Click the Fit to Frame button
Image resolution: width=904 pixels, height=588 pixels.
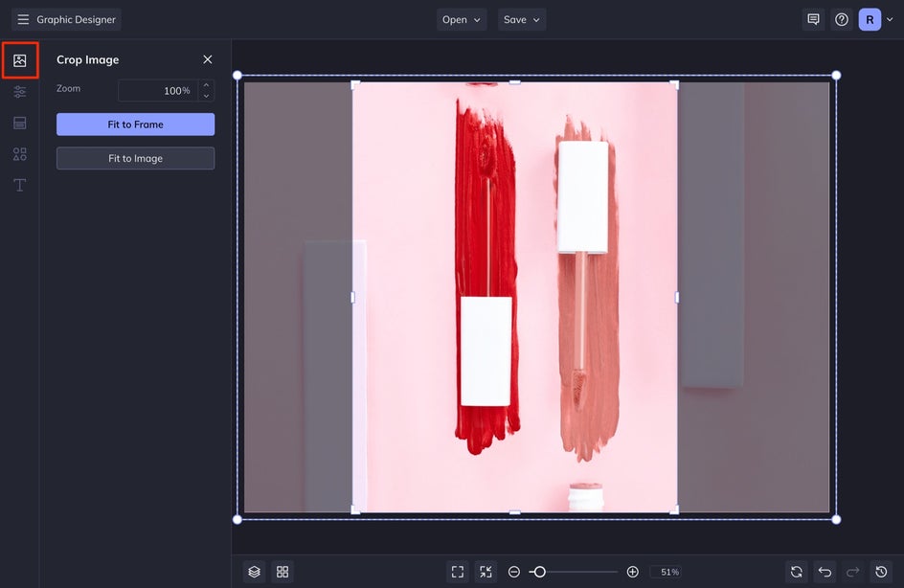[135, 124]
